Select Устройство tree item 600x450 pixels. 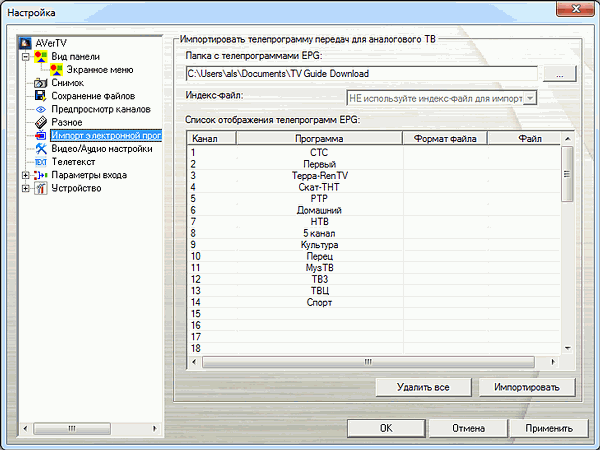click(x=76, y=188)
